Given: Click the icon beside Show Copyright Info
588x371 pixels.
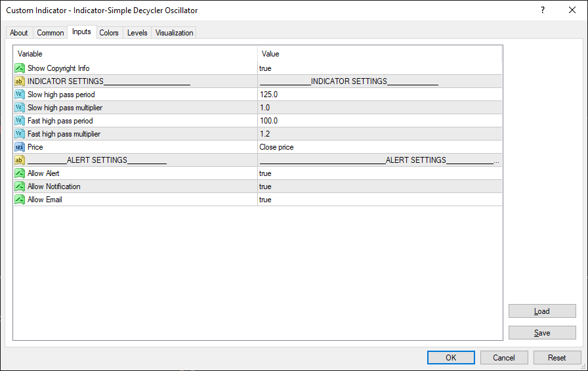Looking at the screenshot, I should pyautogui.click(x=20, y=68).
